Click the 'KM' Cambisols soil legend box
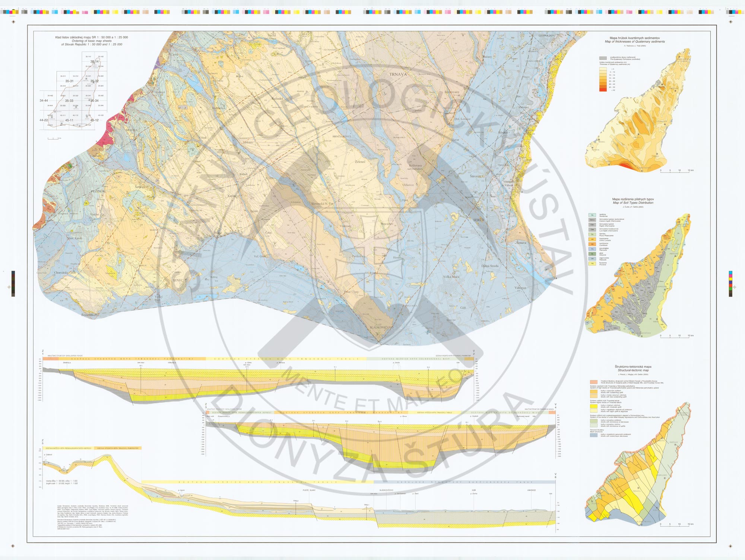 tap(592, 244)
